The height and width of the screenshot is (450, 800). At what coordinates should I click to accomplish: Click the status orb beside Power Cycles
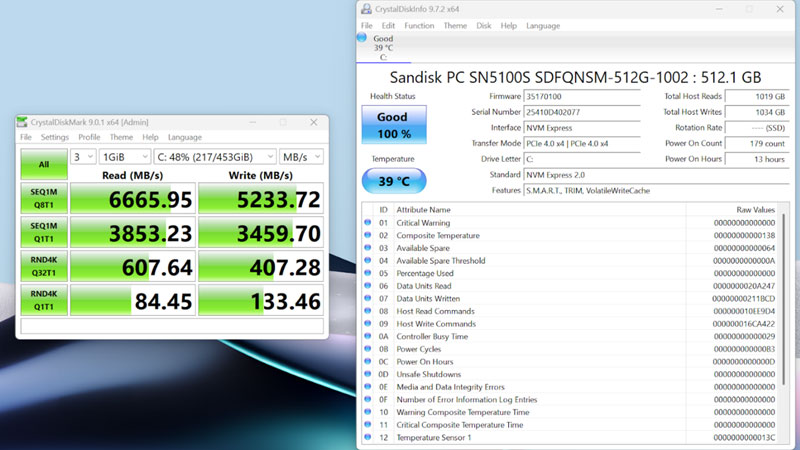coord(369,349)
